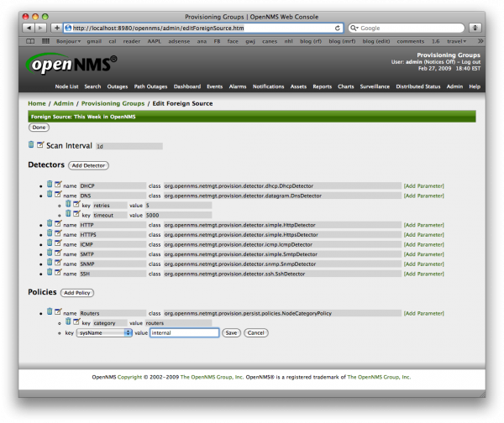Edit the timeout parameter
Viewport: 504px width, 423px height.
point(76,213)
